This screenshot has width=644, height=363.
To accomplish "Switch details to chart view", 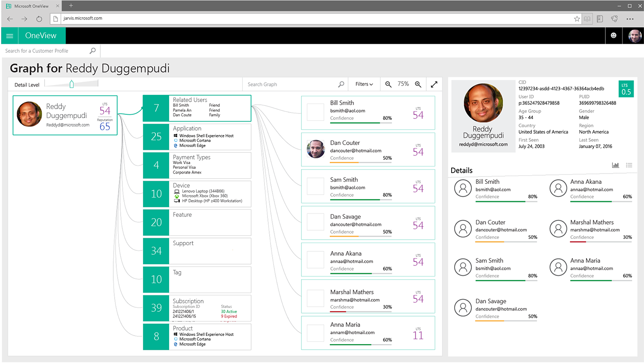I will (615, 165).
